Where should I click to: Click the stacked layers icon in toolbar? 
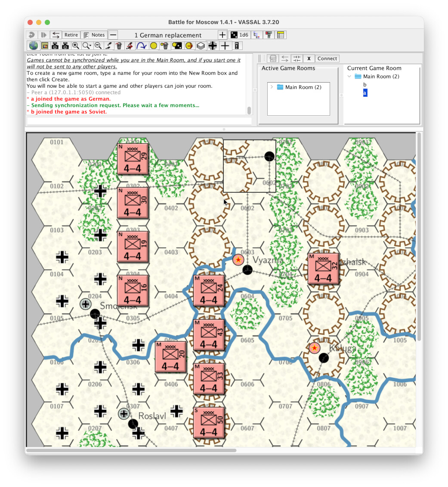coord(201,46)
